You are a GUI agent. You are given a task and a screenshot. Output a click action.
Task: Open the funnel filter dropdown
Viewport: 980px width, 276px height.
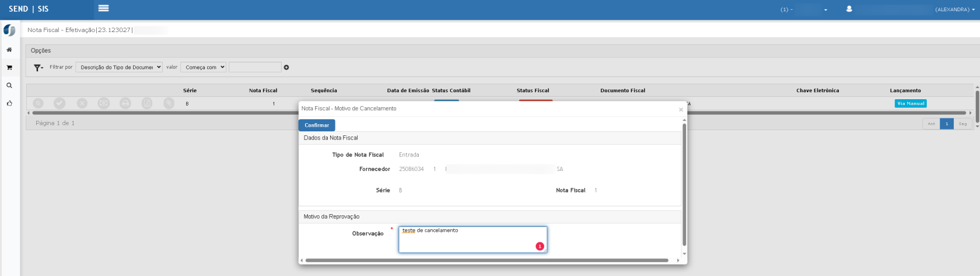tap(38, 68)
